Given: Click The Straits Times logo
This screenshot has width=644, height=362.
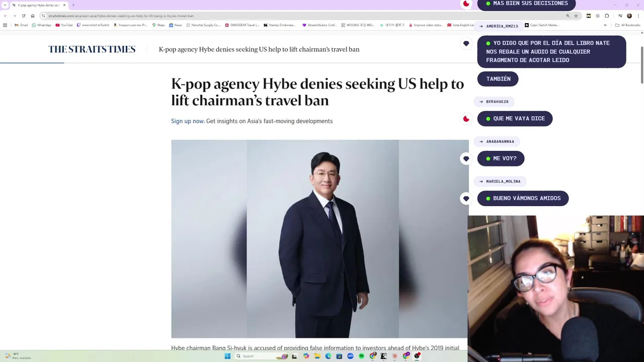Looking at the screenshot, I should [x=92, y=49].
